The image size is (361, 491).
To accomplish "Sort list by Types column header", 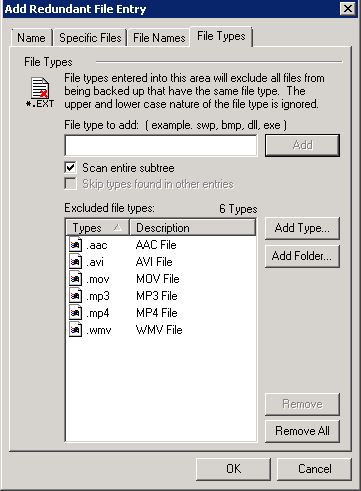I will tap(97, 228).
